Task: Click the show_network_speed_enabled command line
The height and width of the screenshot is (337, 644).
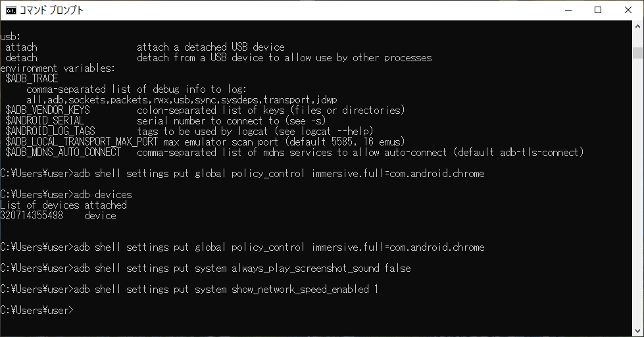Action: tap(226, 290)
